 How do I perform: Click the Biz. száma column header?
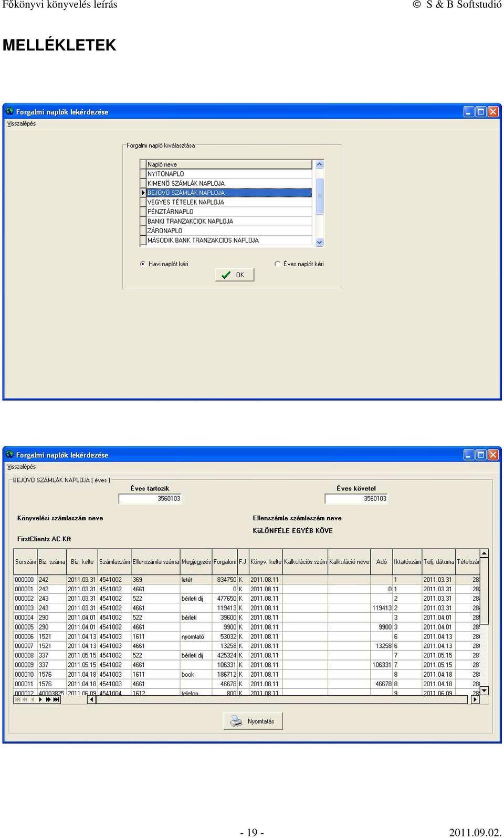click(x=52, y=561)
